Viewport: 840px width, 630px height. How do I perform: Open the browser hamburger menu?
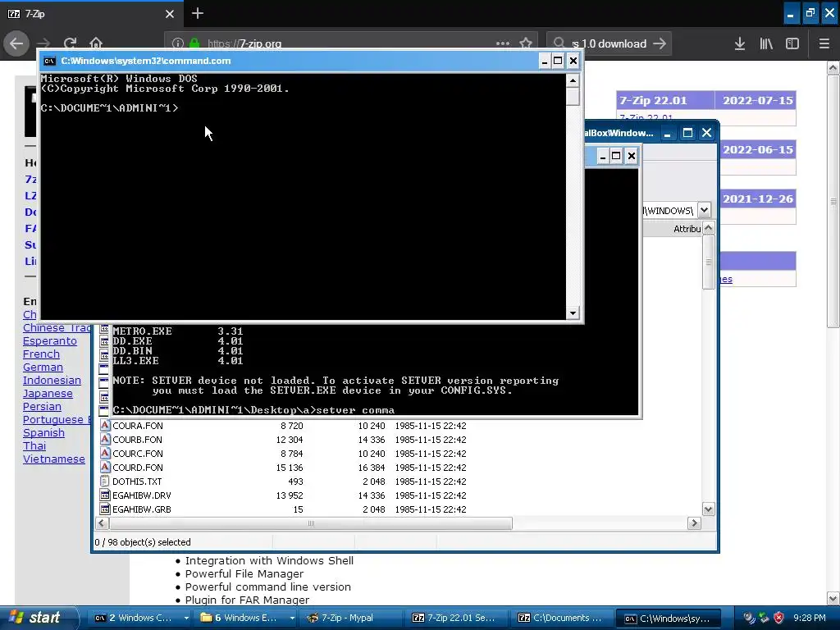pos(824,43)
